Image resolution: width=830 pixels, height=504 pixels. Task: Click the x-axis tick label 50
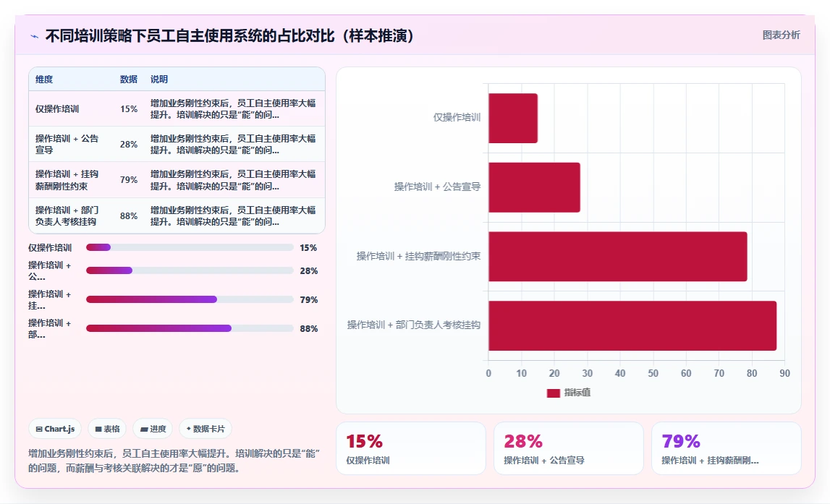click(653, 373)
